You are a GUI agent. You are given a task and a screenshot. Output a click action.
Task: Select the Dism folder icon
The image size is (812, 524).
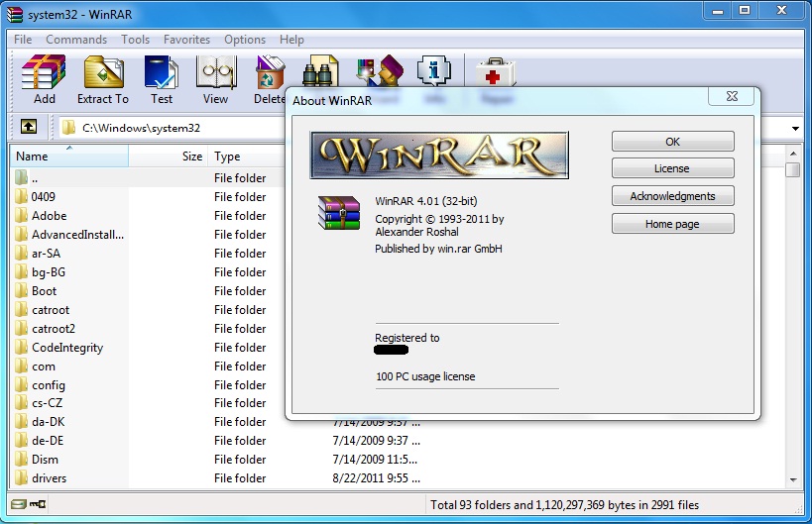pyautogui.click(x=21, y=460)
